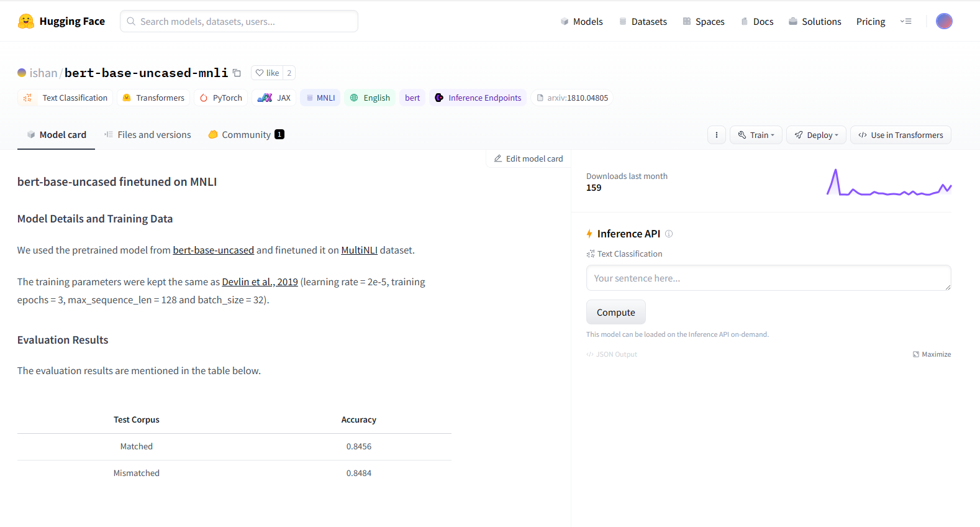The image size is (980, 527).
Task: Click the ishan owner avatar dot
Action: click(x=22, y=73)
